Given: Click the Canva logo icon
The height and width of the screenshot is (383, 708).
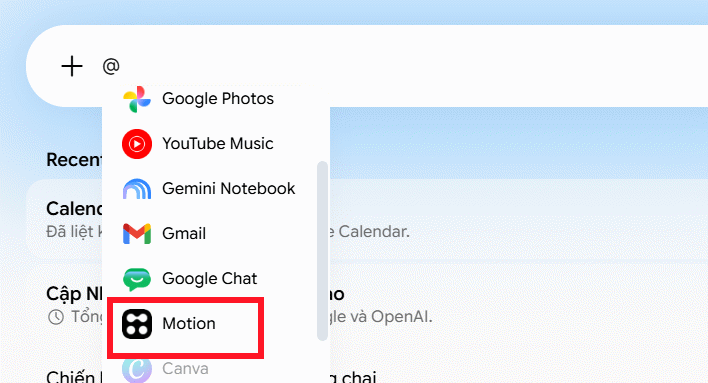Looking at the screenshot, I should click(x=137, y=369).
